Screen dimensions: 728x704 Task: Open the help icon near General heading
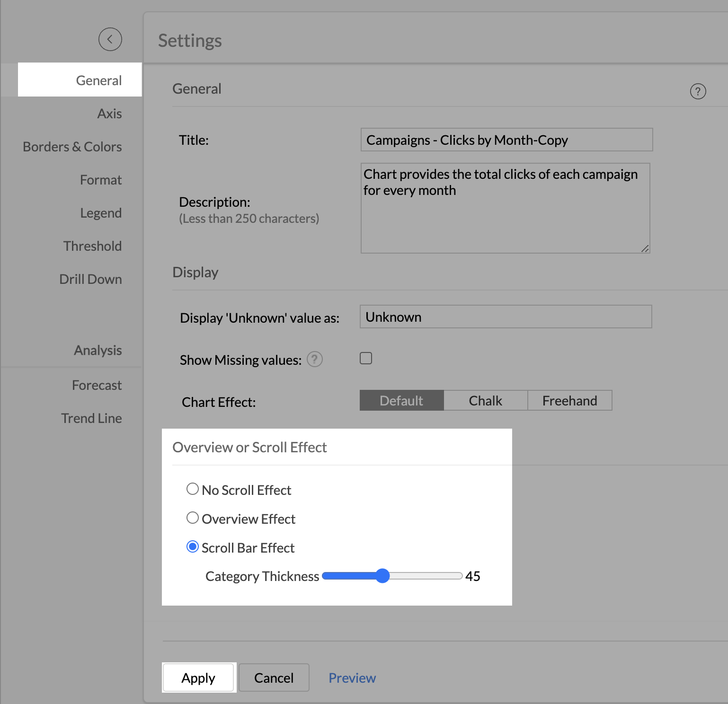click(x=698, y=91)
